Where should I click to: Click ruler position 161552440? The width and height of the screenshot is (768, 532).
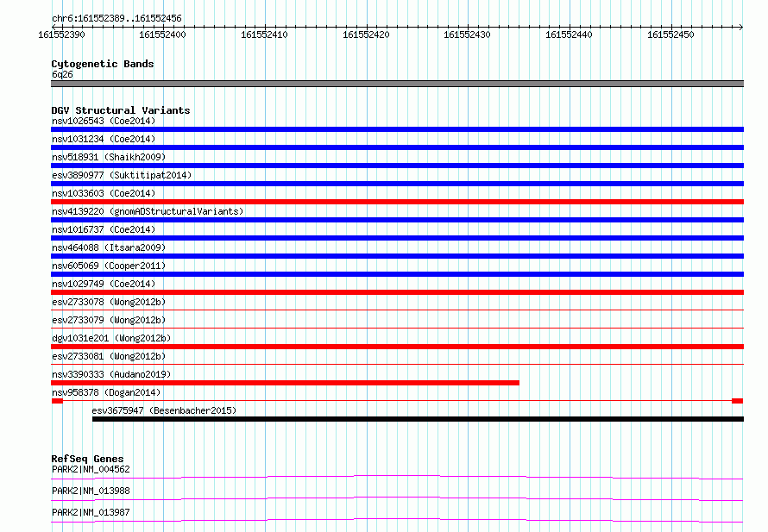tap(570, 34)
